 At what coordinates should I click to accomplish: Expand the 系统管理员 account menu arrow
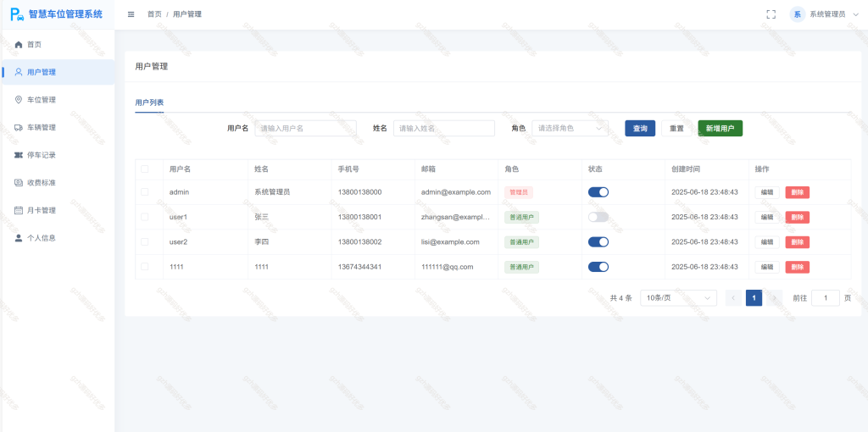(856, 15)
